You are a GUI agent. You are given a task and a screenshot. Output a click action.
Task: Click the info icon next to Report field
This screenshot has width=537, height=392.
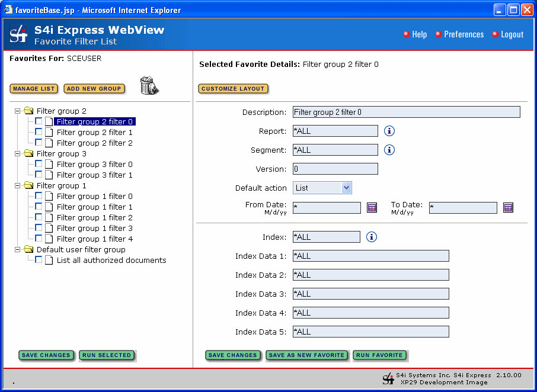(389, 131)
